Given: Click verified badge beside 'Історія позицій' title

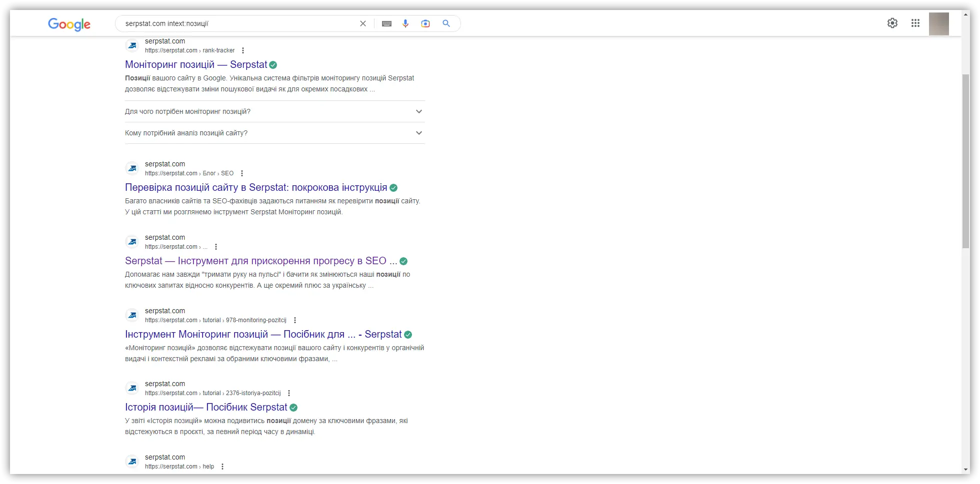Looking at the screenshot, I should [293, 408].
